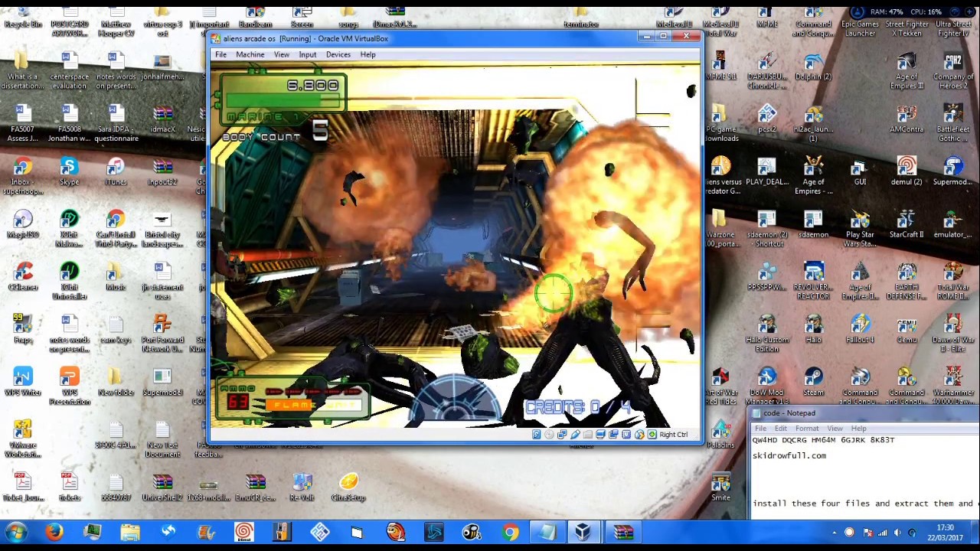
Task: Click the skidrowfull.com text in Notepad
Action: coord(789,455)
